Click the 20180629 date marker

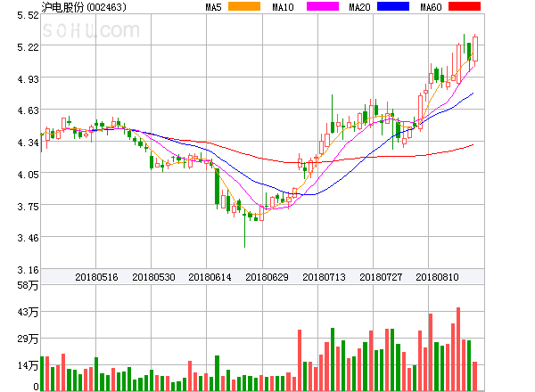pyautogui.click(x=267, y=277)
